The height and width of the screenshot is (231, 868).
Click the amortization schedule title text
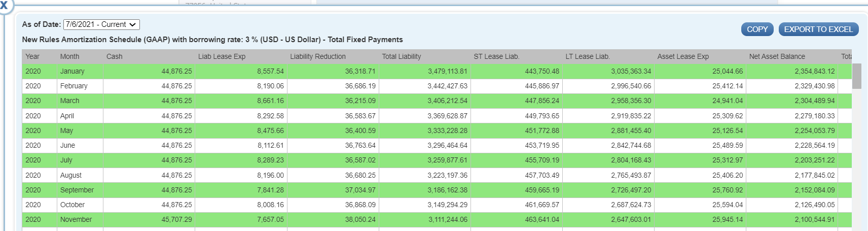pos(212,40)
